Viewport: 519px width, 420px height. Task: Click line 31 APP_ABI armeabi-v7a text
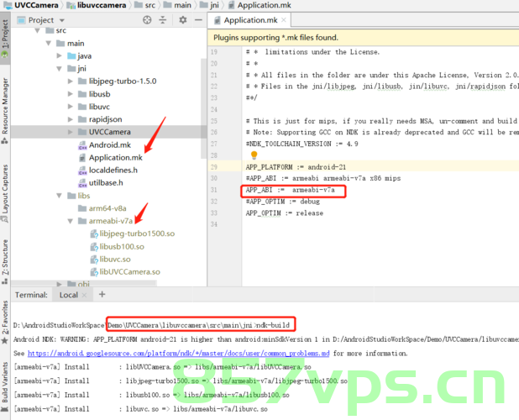[x=291, y=190]
